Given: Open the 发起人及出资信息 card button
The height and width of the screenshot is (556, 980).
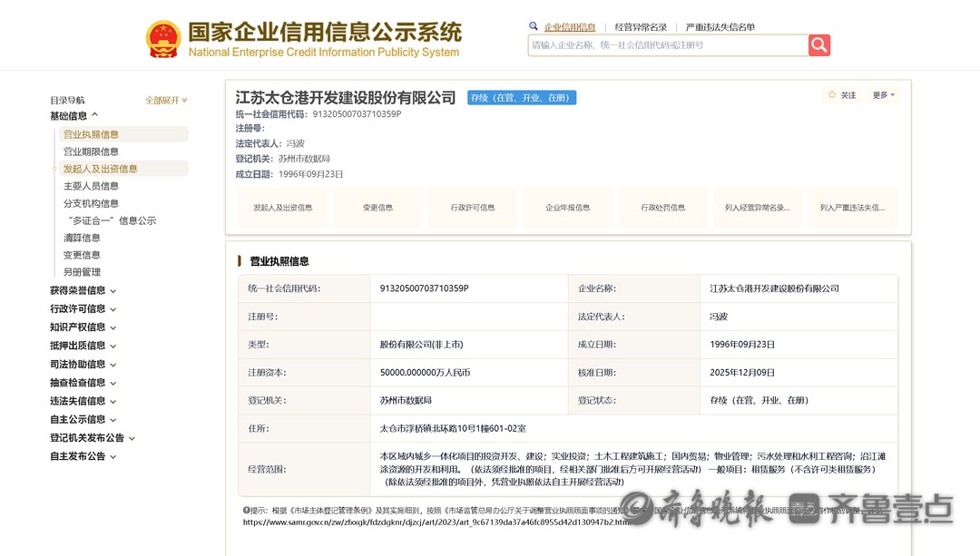Looking at the screenshot, I should pyautogui.click(x=282, y=208).
